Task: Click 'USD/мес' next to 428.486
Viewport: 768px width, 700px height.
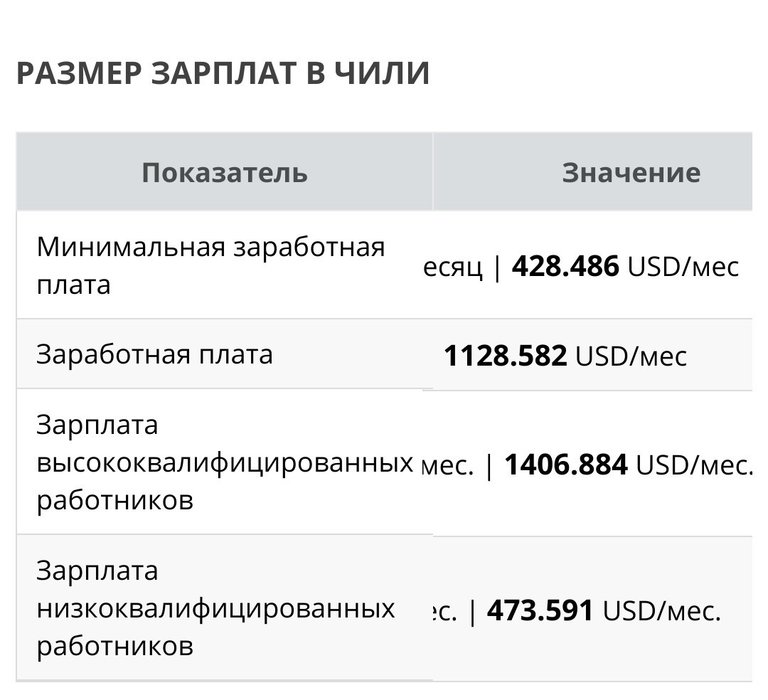Action: pos(683,267)
